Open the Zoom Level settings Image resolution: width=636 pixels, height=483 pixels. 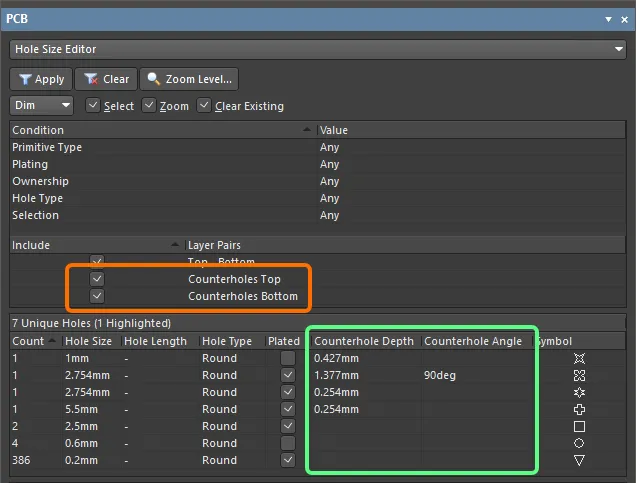pyautogui.click(x=189, y=79)
